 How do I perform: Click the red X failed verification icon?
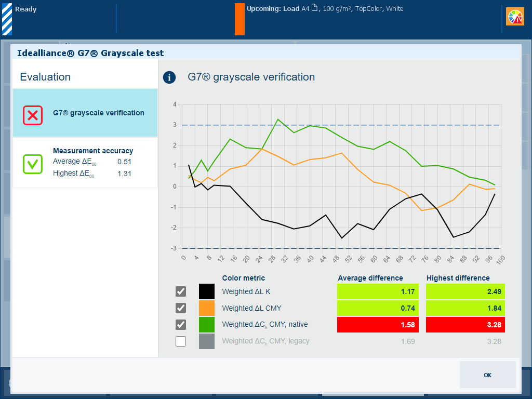tap(33, 115)
